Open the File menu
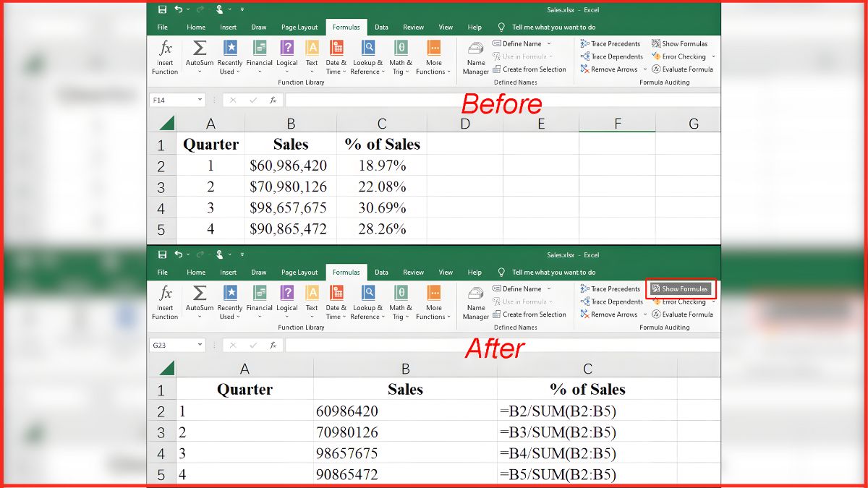This screenshot has height=488, width=868. [x=162, y=27]
